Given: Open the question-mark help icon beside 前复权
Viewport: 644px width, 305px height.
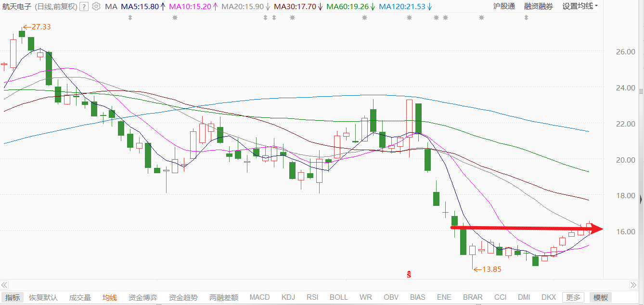Looking at the screenshot, I should pos(84,6).
